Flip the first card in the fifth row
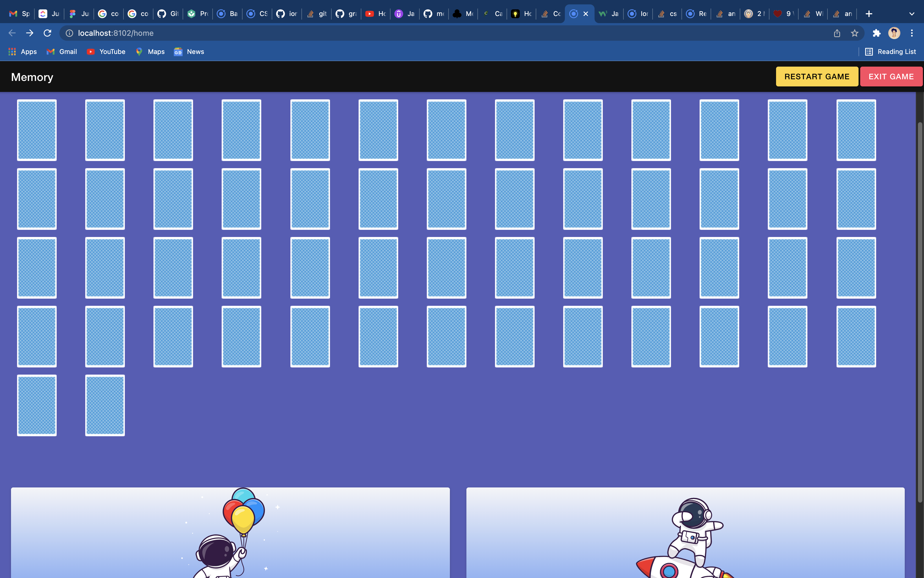 37,405
